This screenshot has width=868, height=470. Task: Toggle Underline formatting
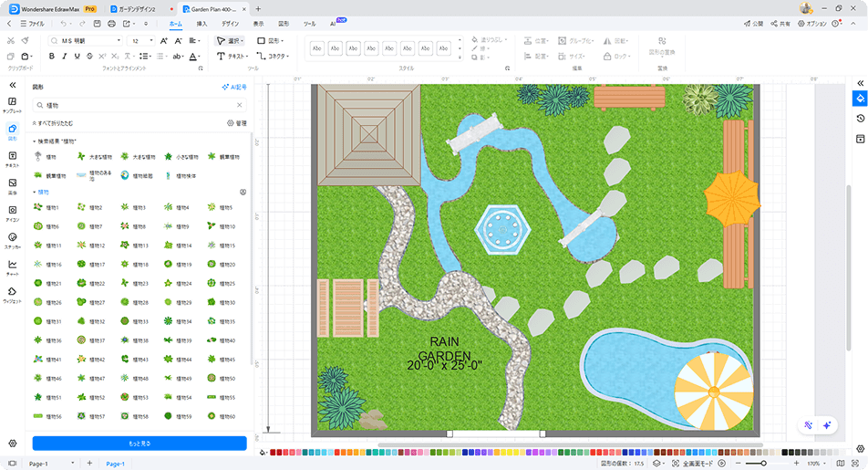(x=77, y=56)
